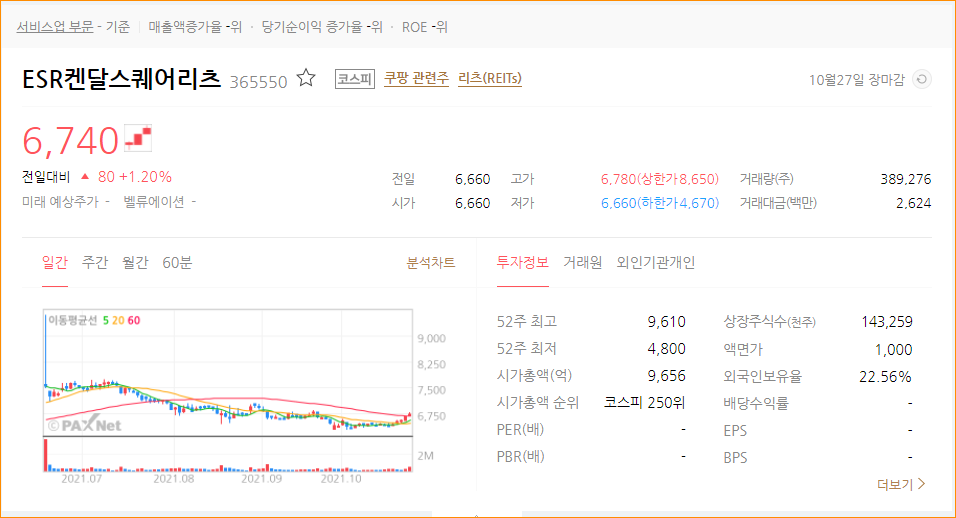Viewport: 956px width, 518px height.
Task: Click the candlestick icon next to 6,740
Action: point(138,138)
